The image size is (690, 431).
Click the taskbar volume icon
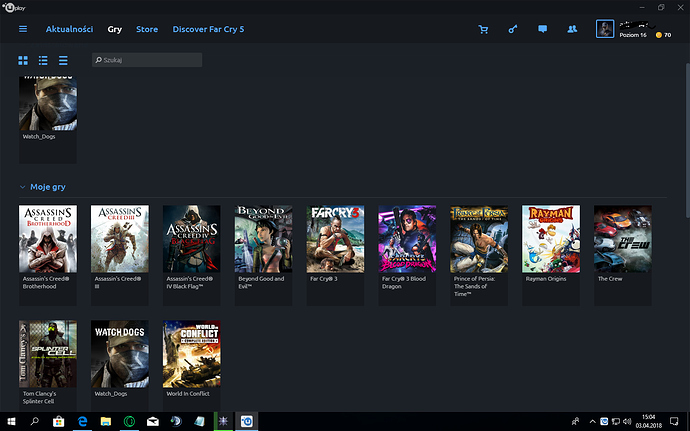point(627,422)
